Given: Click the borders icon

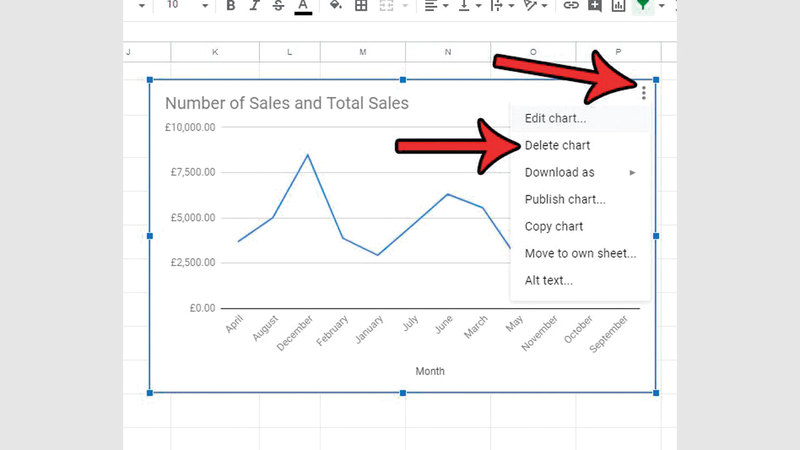Looking at the screenshot, I should [361, 6].
